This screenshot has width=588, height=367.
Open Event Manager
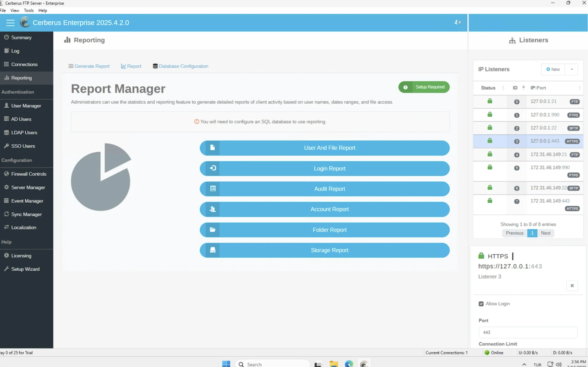(27, 201)
